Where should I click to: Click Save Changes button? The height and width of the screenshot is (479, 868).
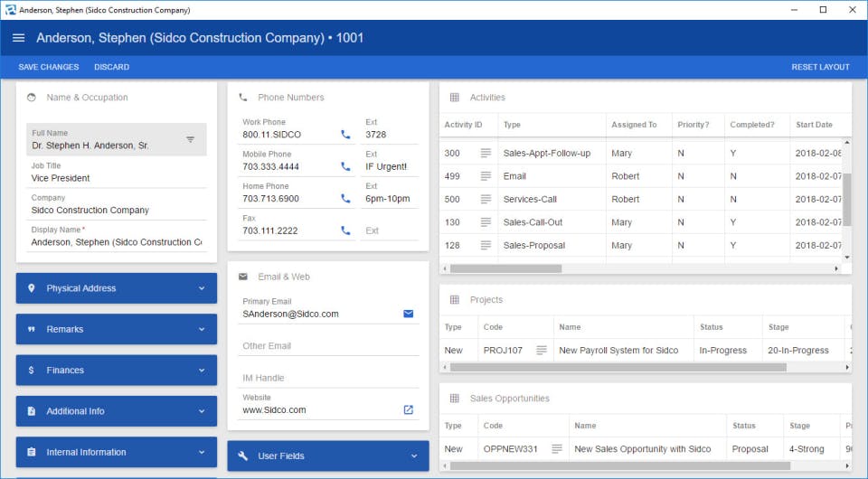tap(49, 67)
